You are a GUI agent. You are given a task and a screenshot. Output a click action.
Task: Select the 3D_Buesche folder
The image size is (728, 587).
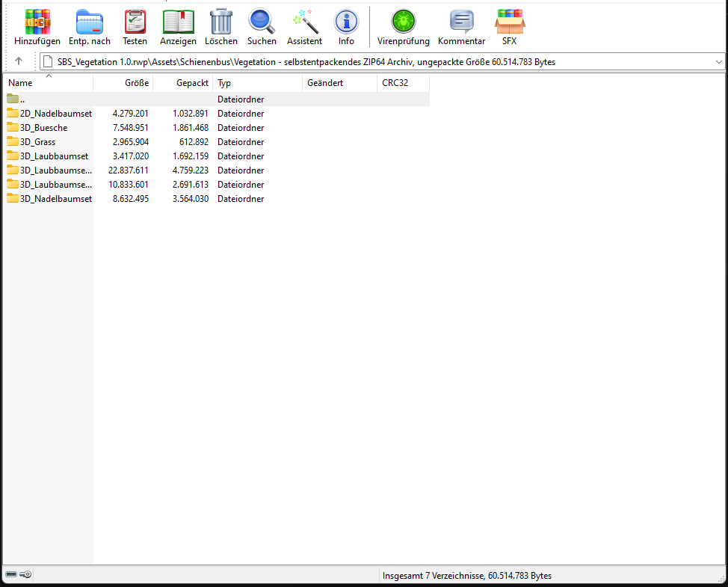pyautogui.click(x=43, y=128)
